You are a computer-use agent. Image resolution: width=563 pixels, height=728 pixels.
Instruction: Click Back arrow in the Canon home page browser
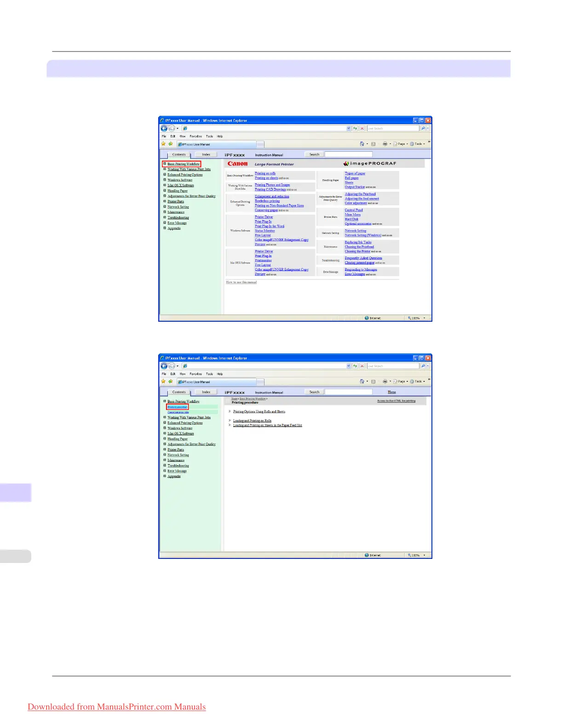[164, 128]
